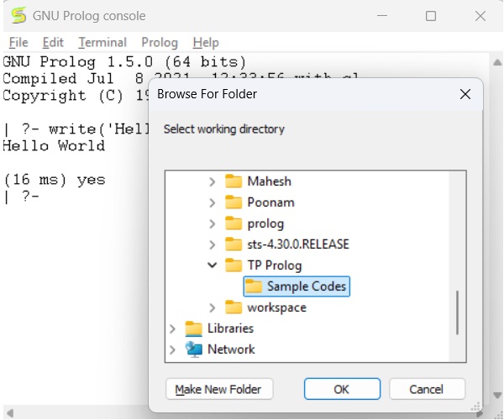Click the Mahesh folder icon

[x=234, y=181]
